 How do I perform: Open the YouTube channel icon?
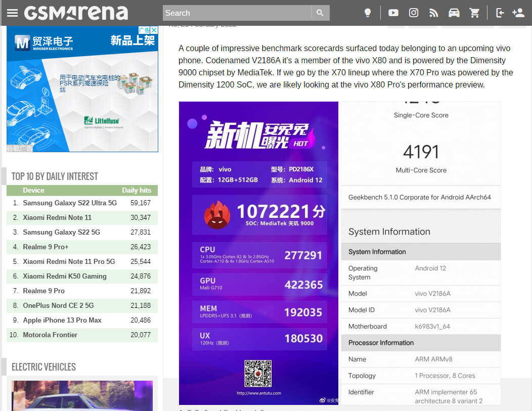[393, 13]
